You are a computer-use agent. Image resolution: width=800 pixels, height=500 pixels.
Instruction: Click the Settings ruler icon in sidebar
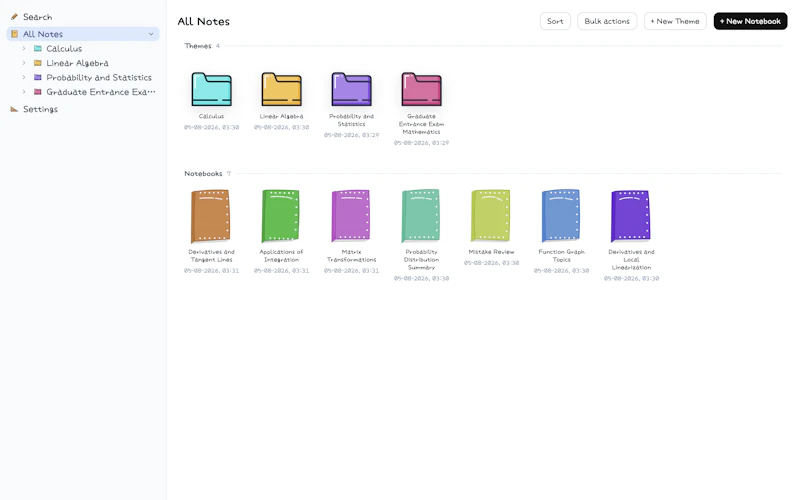click(x=14, y=109)
